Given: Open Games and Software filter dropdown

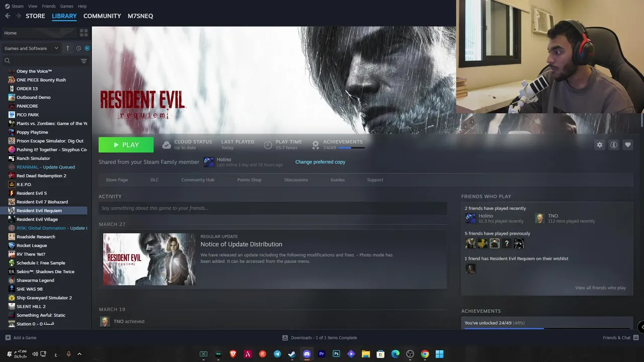Looking at the screenshot, I should click(x=31, y=48).
